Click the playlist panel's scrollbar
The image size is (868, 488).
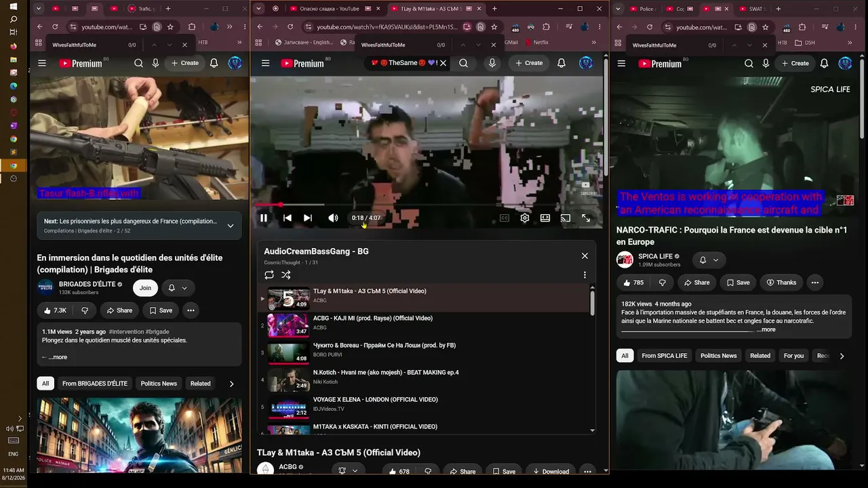(592, 303)
